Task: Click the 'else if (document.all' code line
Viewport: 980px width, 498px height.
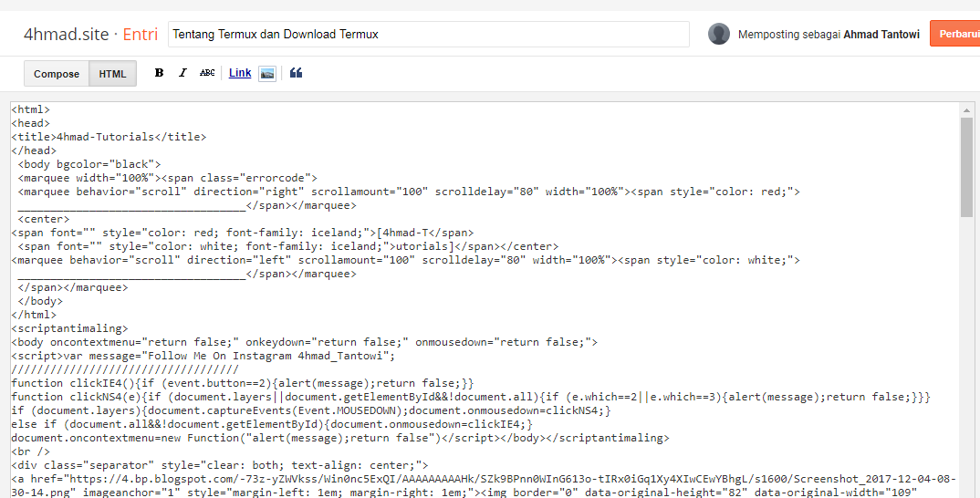Action: coord(272,424)
